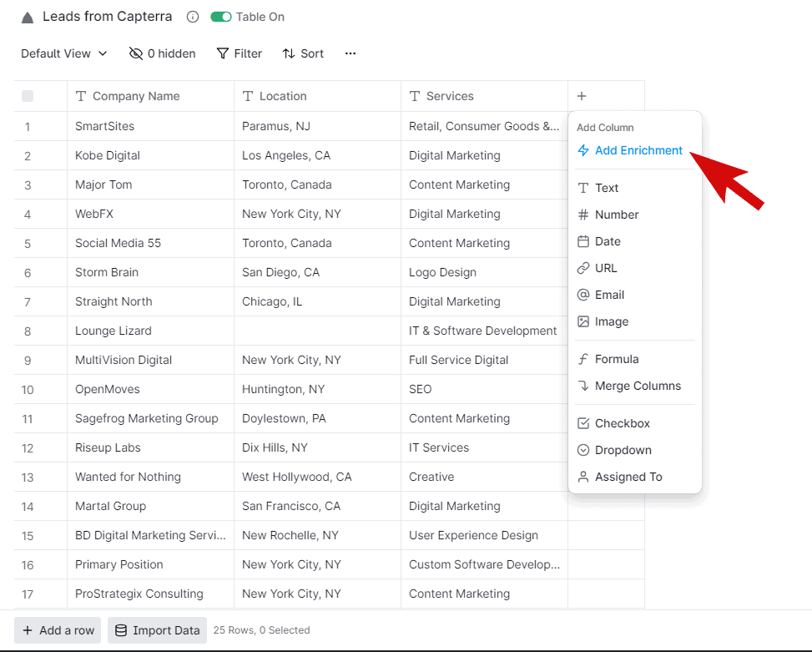Select the WebFX company cell
Image resolution: width=812 pixels, height=652 pixels.
coord(151,214)
